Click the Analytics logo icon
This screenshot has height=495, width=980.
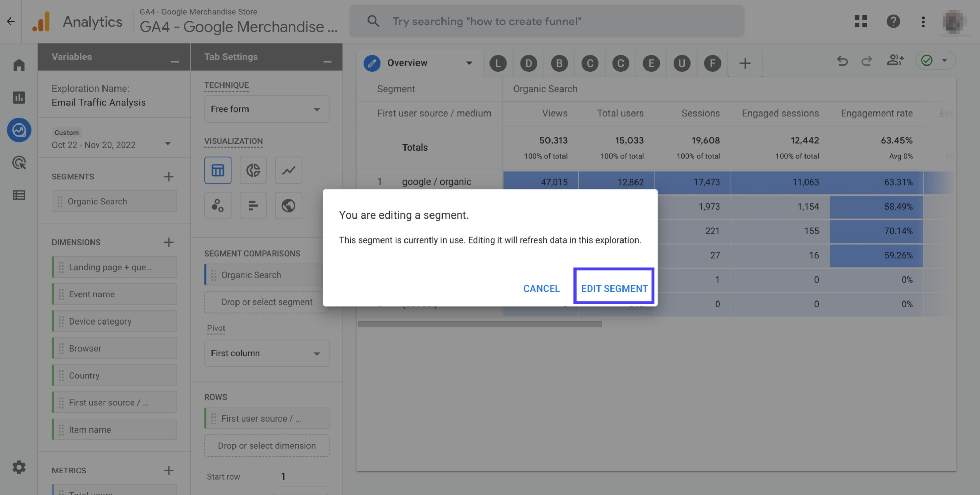(41, 21)
